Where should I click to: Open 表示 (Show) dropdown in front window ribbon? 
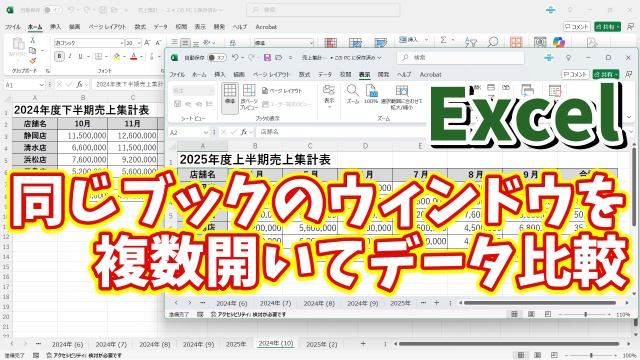point(329,96)
